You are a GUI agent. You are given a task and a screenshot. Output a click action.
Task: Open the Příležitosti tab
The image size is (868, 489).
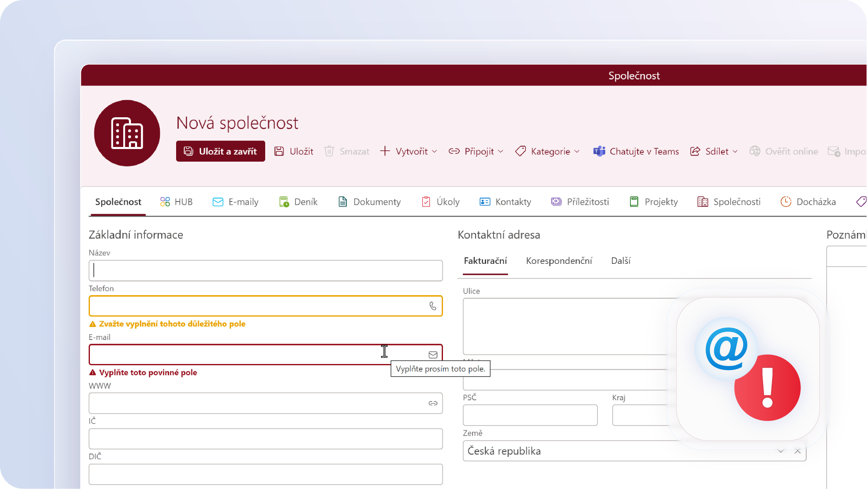click(x=580, y=202)
